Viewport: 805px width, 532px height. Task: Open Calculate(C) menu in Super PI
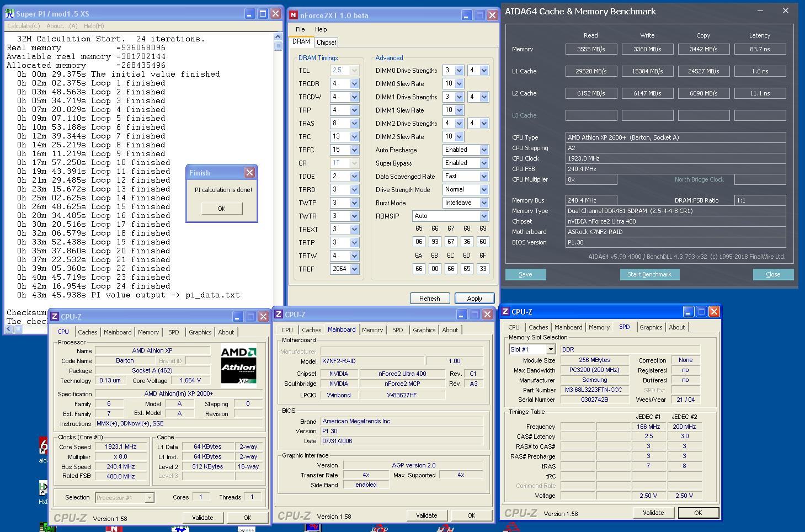click(x=23, y=26)
